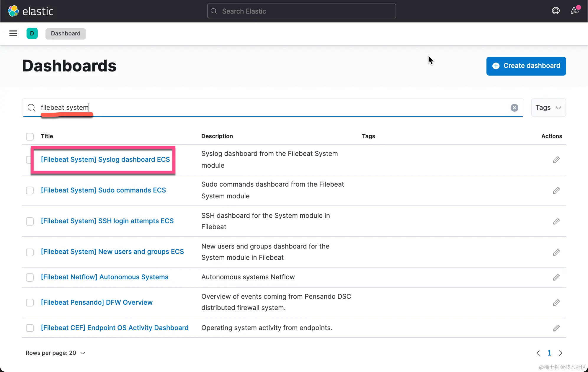Viewport: 588px width, 372px height.
Task: Edit the Syslog dashboard ECS entry
Action: tap(556, 160)
